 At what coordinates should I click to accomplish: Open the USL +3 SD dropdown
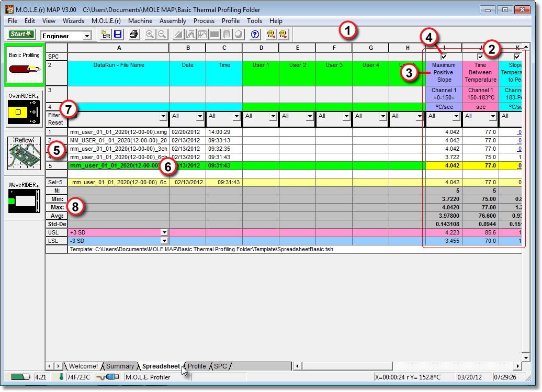click(164, 232)
